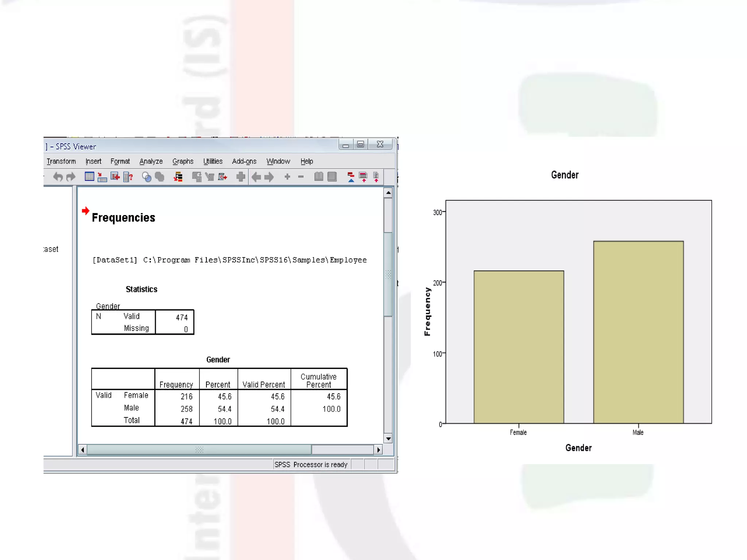Click the Demote right arrow icon

[269, 177]
